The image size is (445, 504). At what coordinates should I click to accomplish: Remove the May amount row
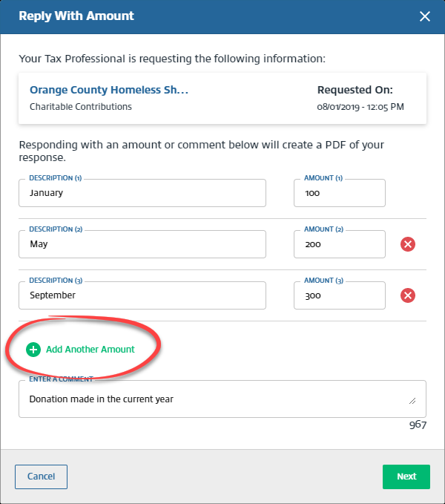coord(407,244)
